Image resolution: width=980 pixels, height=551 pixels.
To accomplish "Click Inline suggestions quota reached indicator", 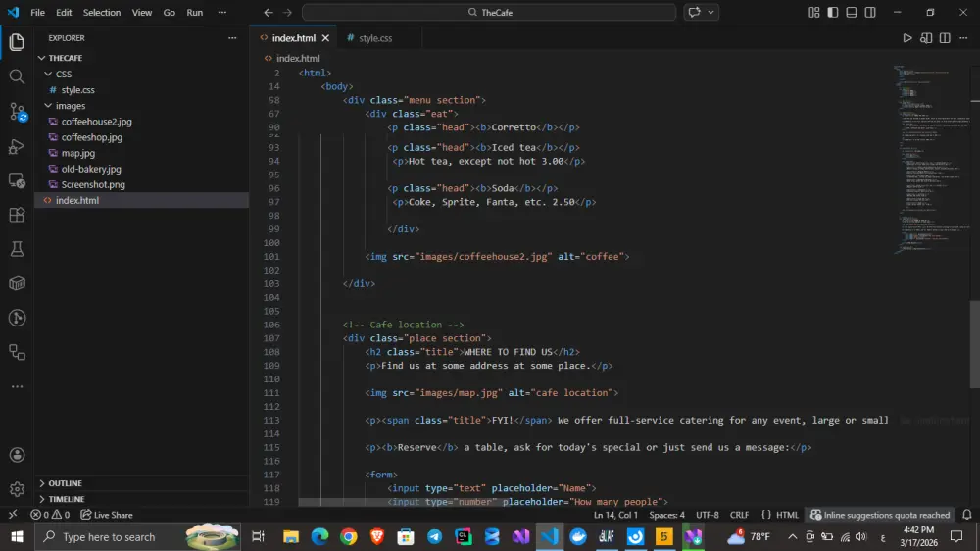I will (x=880, y=515).
